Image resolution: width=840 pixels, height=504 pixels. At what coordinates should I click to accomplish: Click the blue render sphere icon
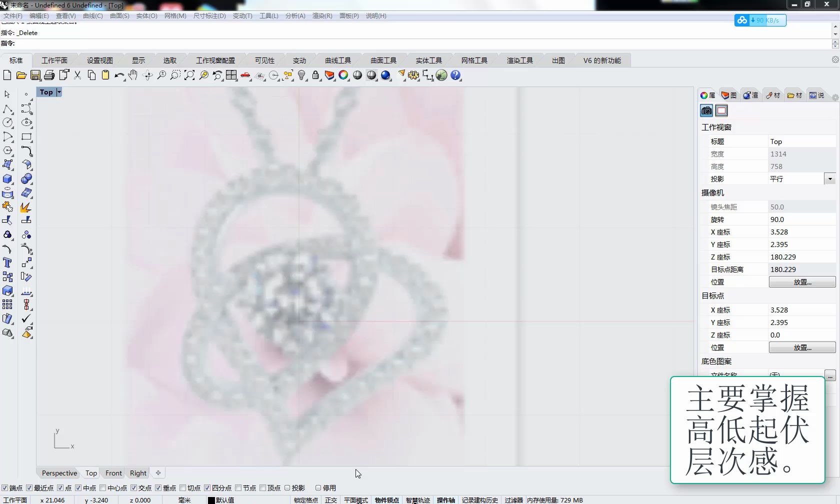pos(385,75)
